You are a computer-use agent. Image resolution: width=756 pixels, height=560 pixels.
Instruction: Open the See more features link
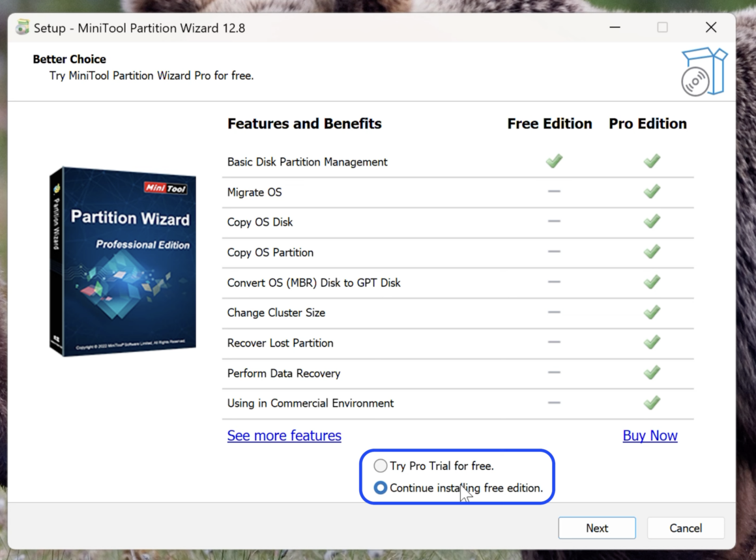click(284, 435)
